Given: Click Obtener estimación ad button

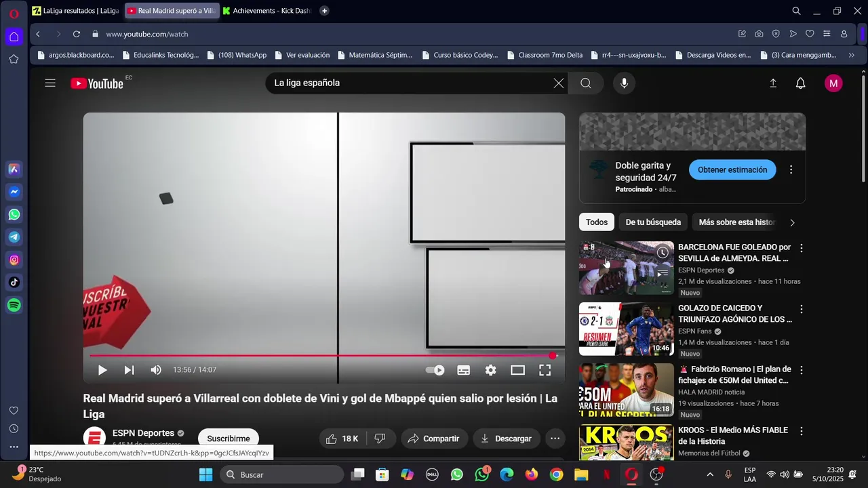Looking at the screenshot, I should tap(732, 170).
